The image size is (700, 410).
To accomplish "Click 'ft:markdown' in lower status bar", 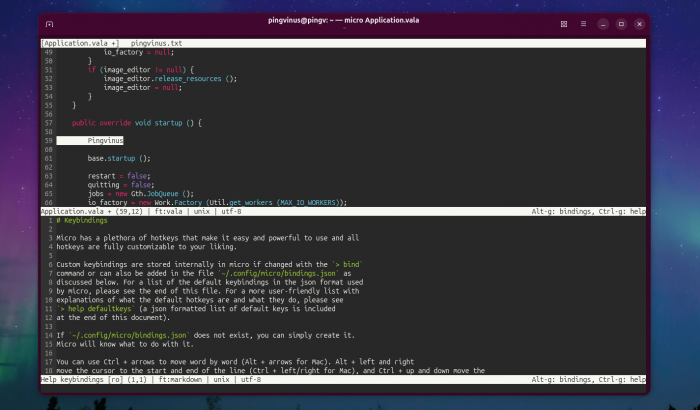I will click(180, 380).
